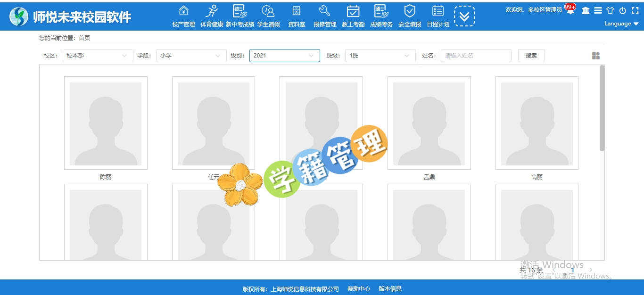Click the 搜索 search button
The width and height of the screenshot is (644, 295).
pyautogui.click(x=531, y=56)
